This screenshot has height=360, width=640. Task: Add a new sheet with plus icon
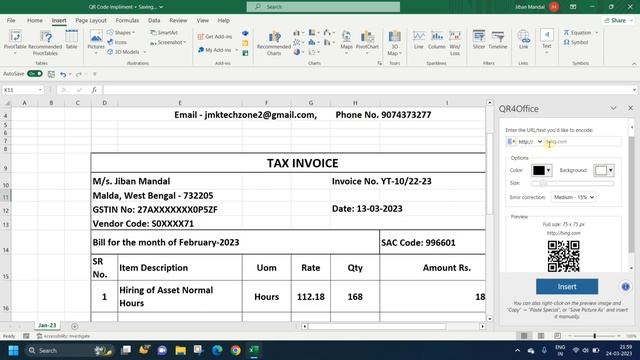74,326
